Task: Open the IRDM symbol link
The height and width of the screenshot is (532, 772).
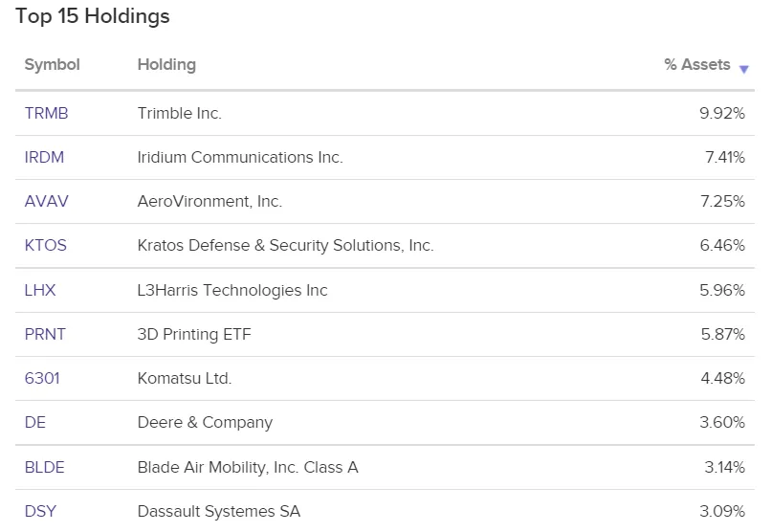Action: pos(44,157)
